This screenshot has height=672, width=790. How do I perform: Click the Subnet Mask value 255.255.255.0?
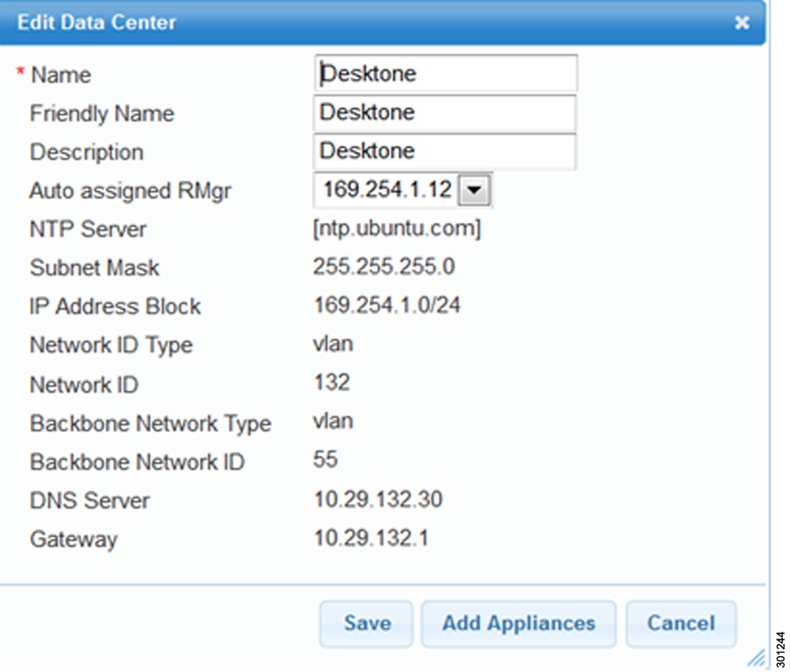click(x=384, y=267)
